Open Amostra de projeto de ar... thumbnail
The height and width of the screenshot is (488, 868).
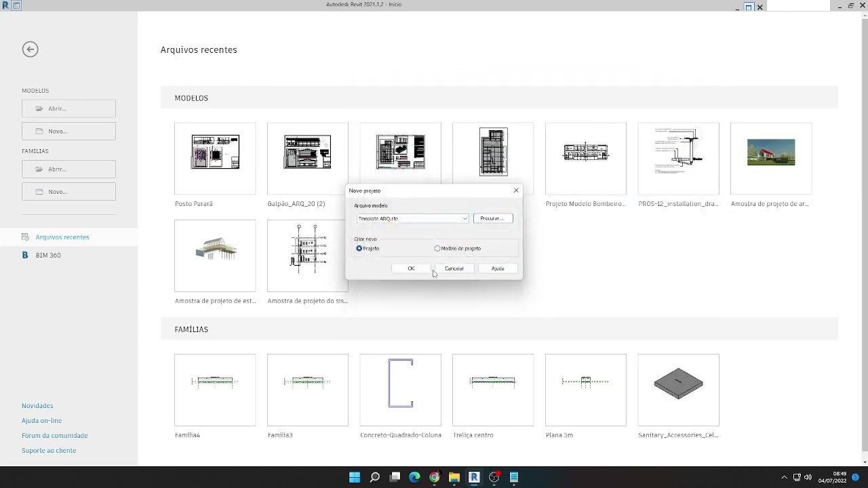(771, 159)
